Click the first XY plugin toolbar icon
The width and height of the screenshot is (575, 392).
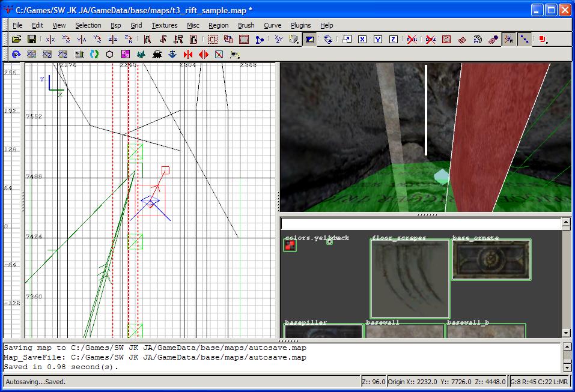point(31,54)
